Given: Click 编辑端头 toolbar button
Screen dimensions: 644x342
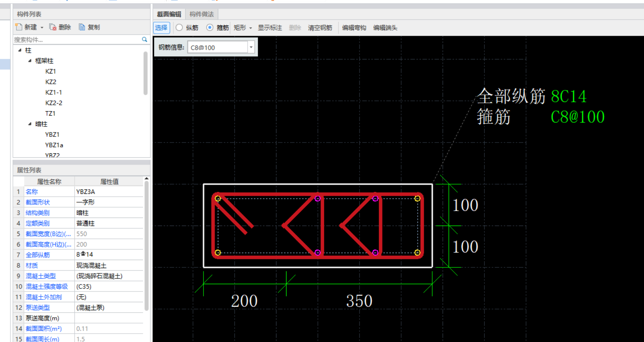Looking at the screenshot, I should (385, 28).
